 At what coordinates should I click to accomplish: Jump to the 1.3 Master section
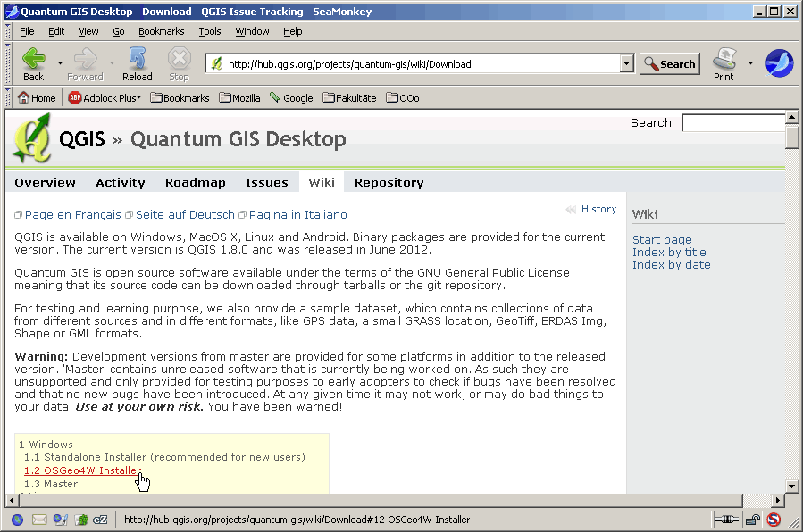(51, 484)
